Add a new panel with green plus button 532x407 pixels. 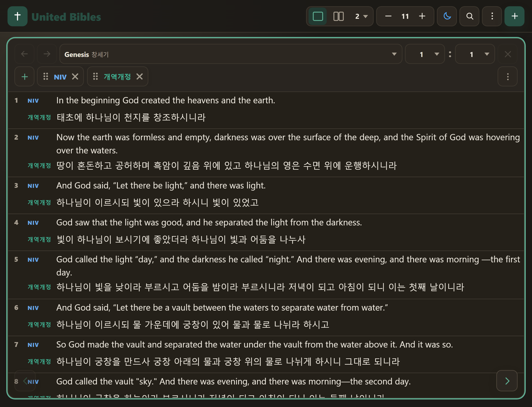pyautogui.click(x=514, y=16)
